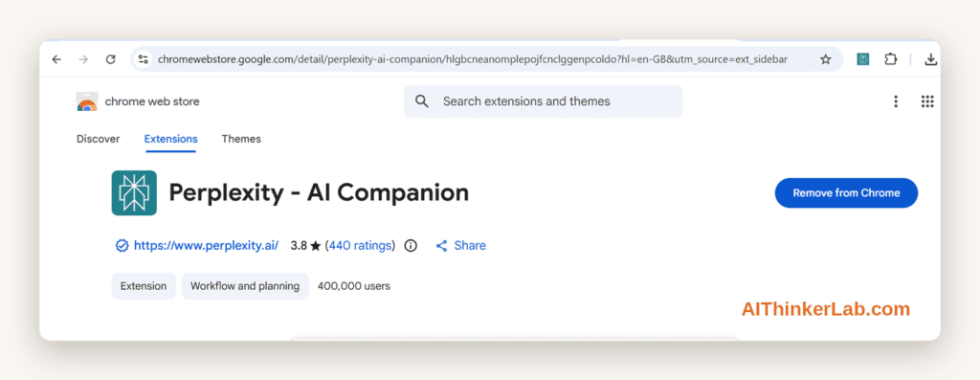
Task: Focus the Search extensions and themes field
Action: (544, 101)
